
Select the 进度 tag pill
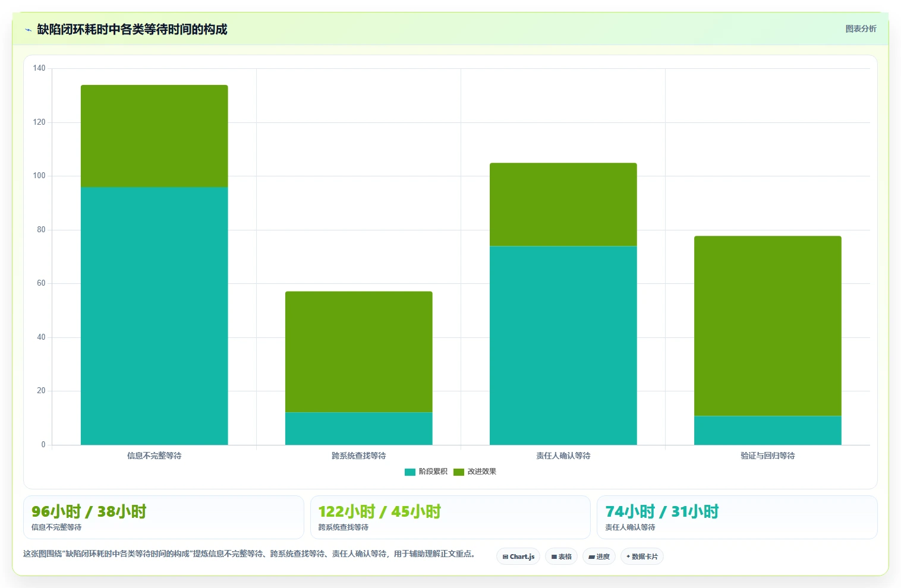click(599, 557)
